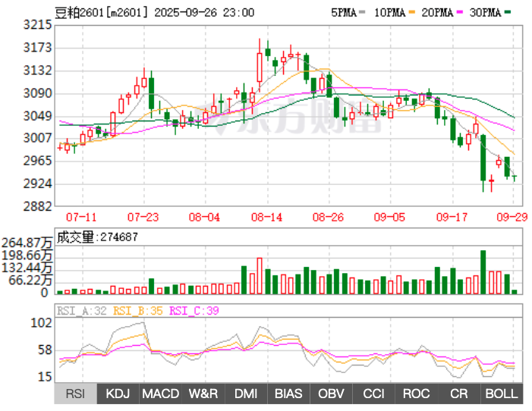Select the RSI indicator tab
Screen dimensions: 532x411
(x=76, y=394)
